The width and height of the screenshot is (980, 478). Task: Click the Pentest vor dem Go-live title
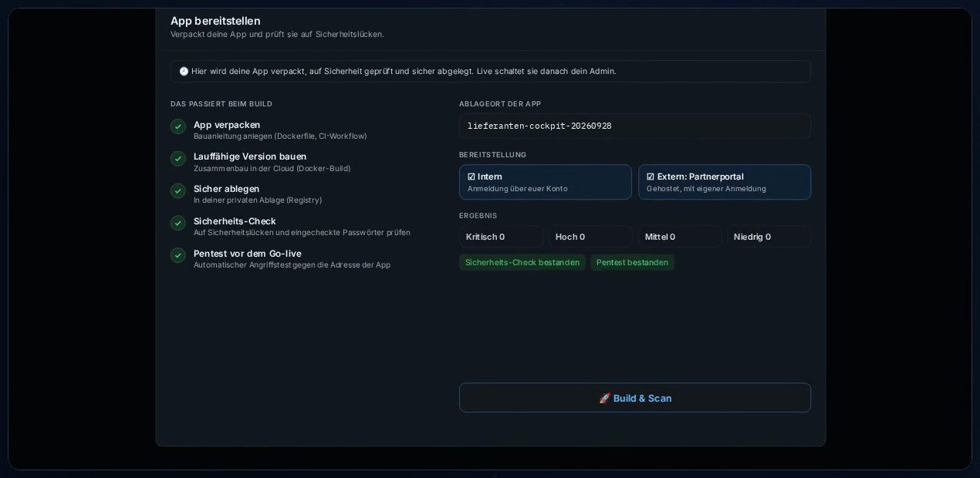tap(248, 254)
